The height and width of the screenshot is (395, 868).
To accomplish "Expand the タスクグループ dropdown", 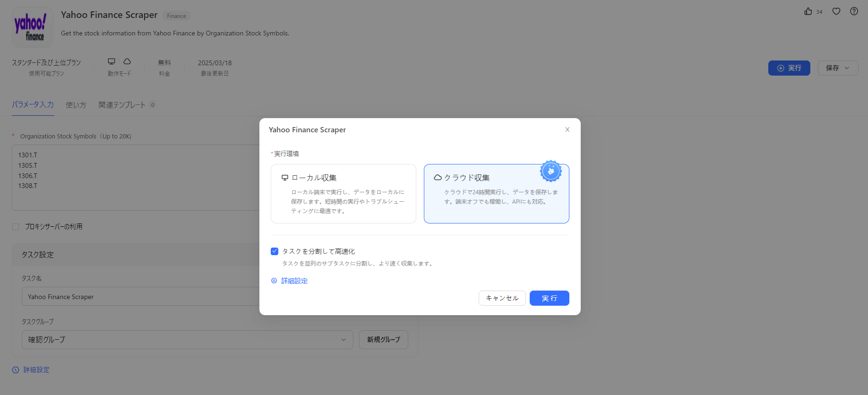I will point(188,340).
